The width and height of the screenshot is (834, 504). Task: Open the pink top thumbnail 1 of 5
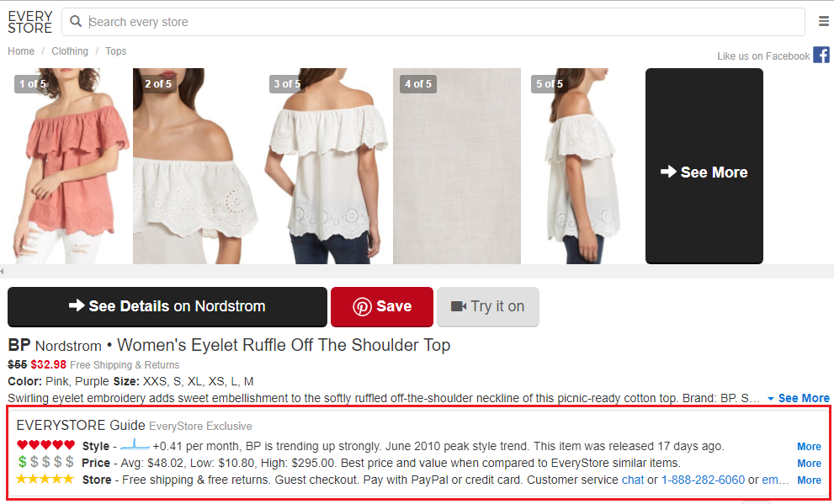point(65,166)
